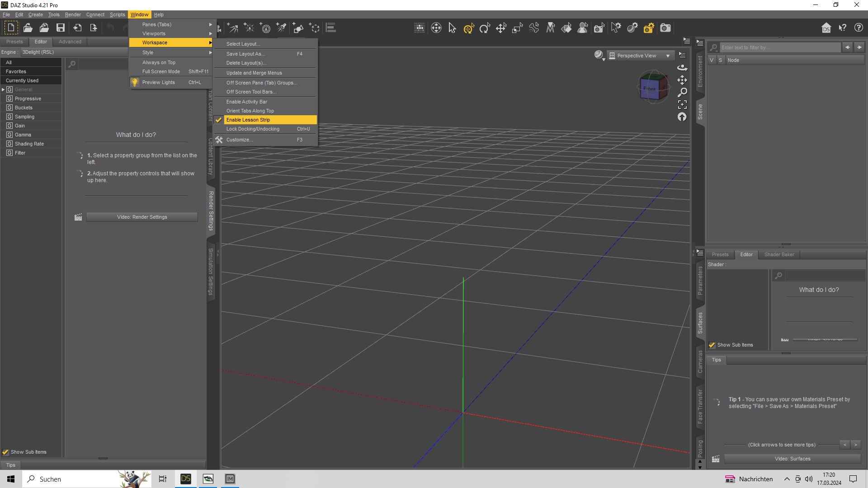Select the Rotate tool icon

pyautogui.click(x=485, y=28)
